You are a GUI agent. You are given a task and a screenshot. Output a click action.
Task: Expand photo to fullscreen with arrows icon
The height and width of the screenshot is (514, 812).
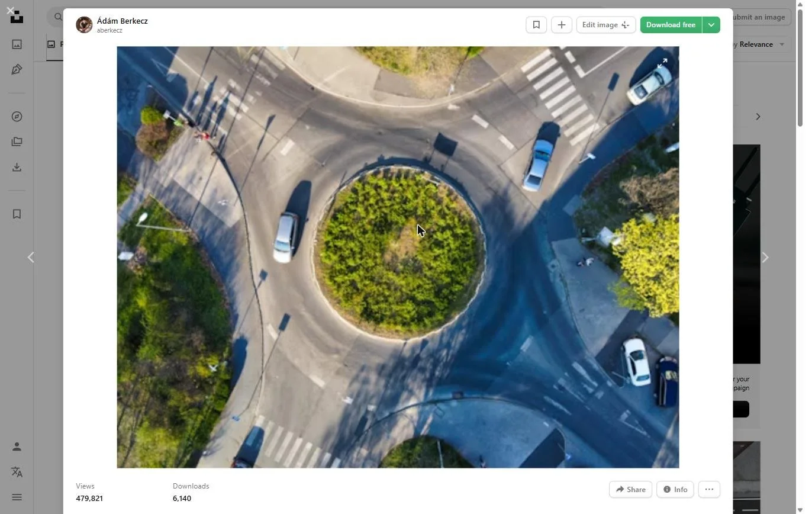(x=662, y=63)
